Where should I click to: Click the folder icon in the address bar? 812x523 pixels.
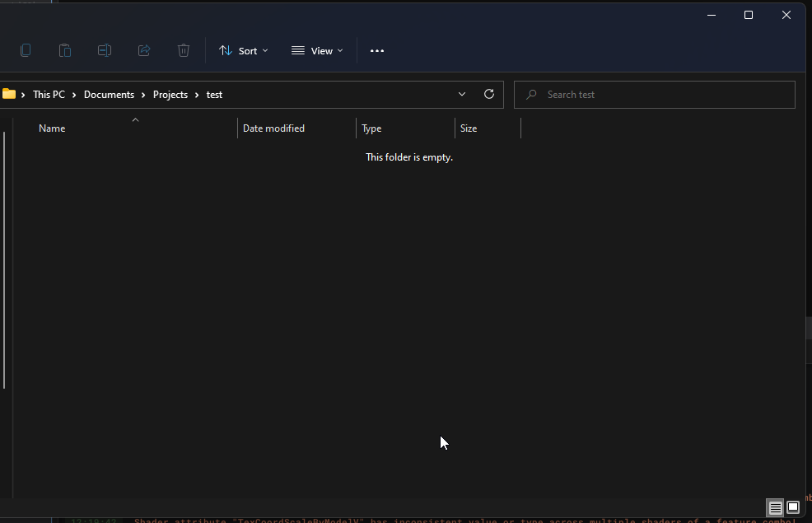(10, 94)
